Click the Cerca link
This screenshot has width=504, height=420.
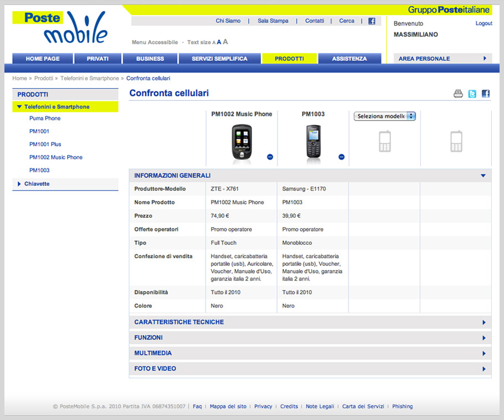(347, 21)
